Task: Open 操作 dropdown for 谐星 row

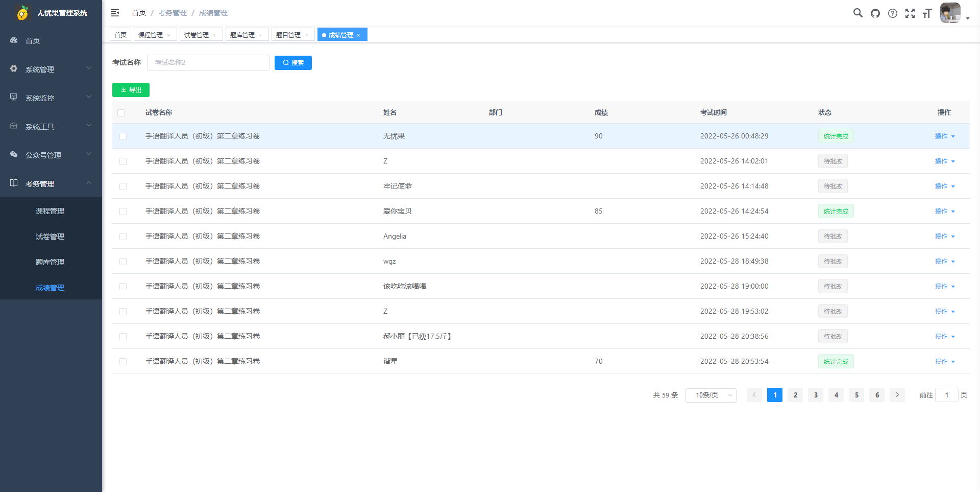Action: coord(944,362)
